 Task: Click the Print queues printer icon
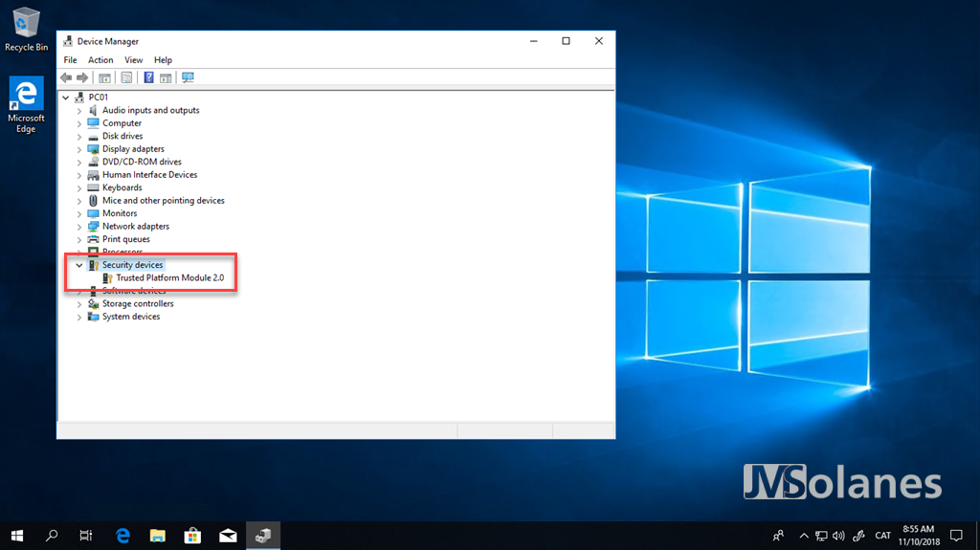coord(93,239)
